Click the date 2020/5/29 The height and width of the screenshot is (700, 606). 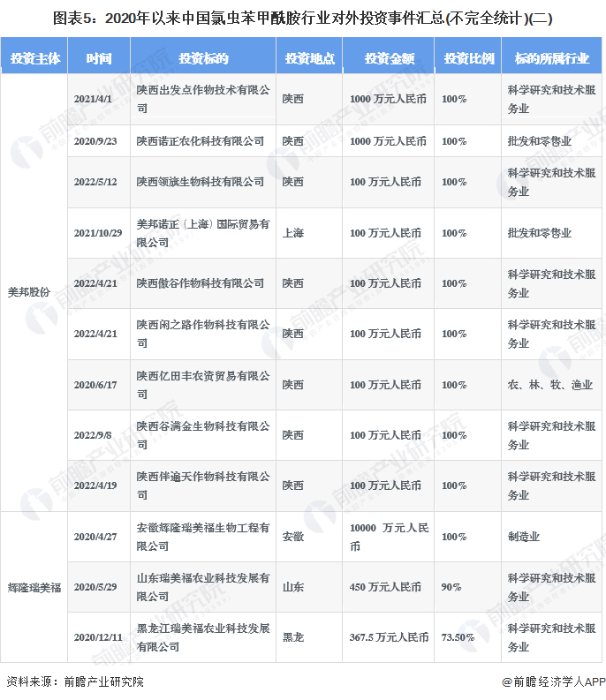(95, 587)
